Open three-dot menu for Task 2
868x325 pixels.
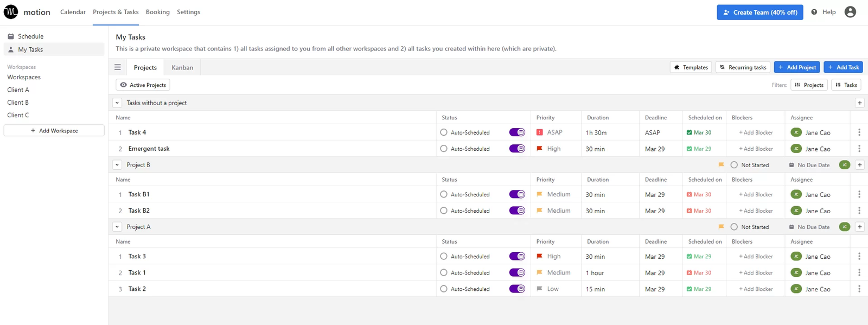click(859, 289)
